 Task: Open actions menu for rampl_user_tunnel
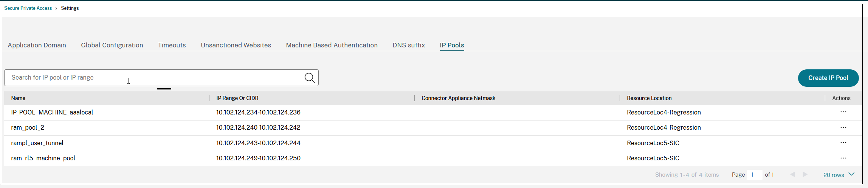[843, 143]
